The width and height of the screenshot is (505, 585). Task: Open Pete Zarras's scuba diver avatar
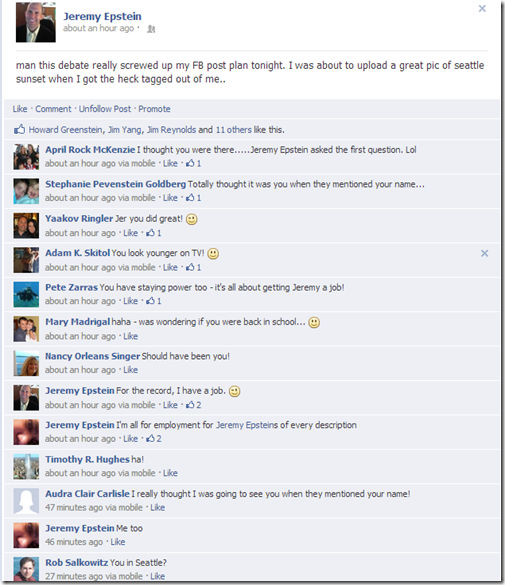pyautogui.click(x=26, y=294)
